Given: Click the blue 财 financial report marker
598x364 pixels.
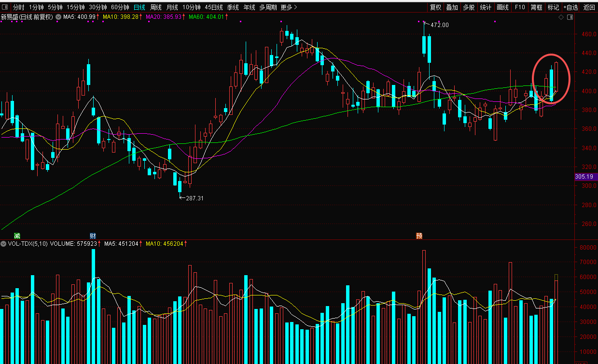Looking at the screenshot, I should 93,236.
